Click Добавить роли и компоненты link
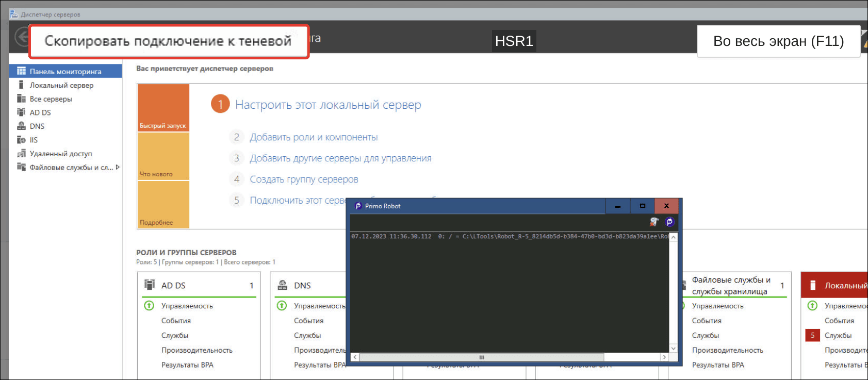Screen dimensions: 868x380 (314, 137)
